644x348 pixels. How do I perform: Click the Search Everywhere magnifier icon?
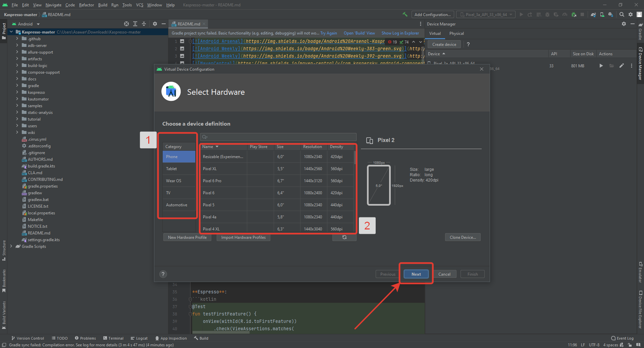622,14
